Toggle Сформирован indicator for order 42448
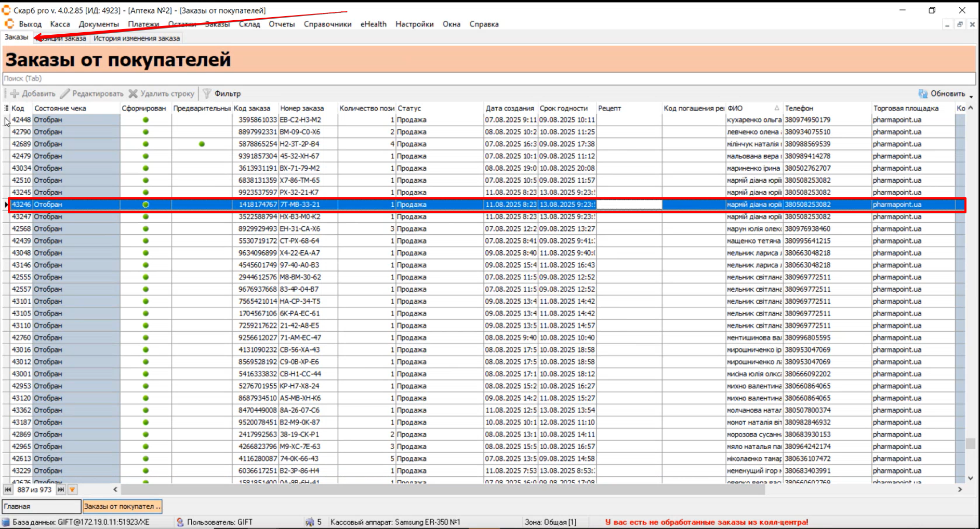This screenshot has width=980, height=529. tap(145, 120)
